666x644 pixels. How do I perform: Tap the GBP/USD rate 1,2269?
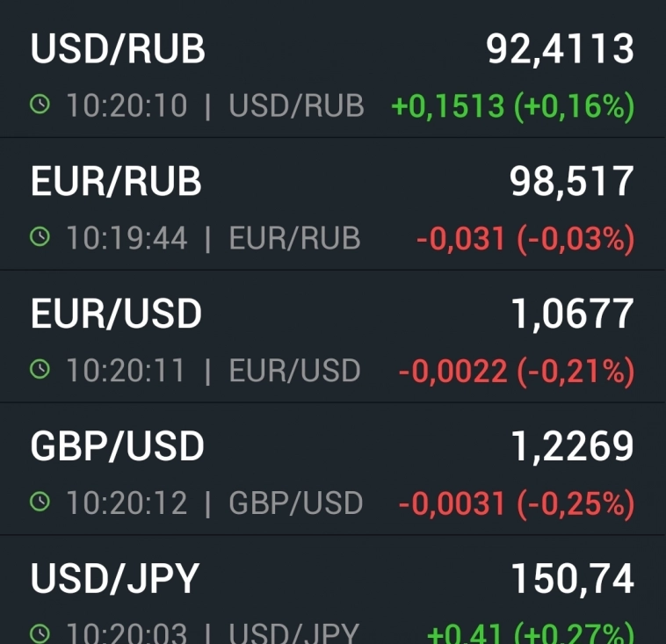[572, 446]
